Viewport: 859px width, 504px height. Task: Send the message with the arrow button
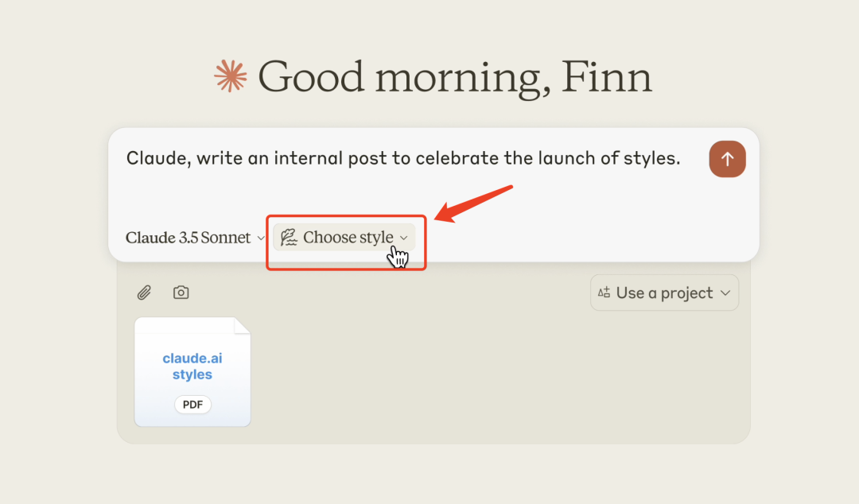click(727, 159)
